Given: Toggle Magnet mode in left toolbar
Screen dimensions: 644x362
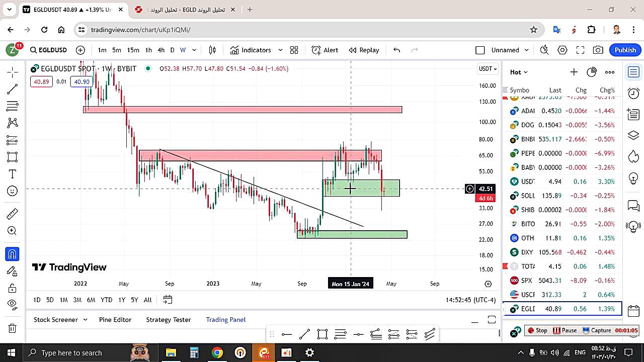Looking at the screenshot, I should click(13, 254).
